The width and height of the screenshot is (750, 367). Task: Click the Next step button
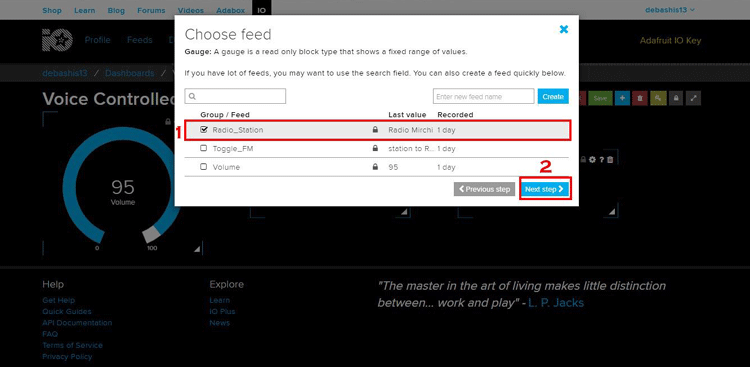545,189
